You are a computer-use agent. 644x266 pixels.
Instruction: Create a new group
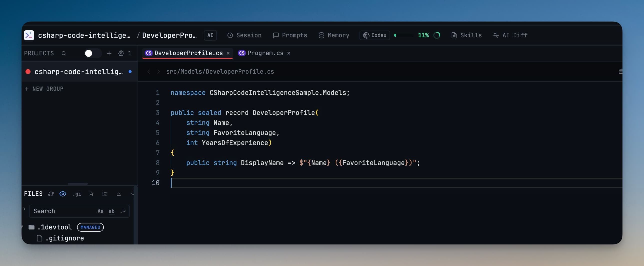[x=44, y=89]
